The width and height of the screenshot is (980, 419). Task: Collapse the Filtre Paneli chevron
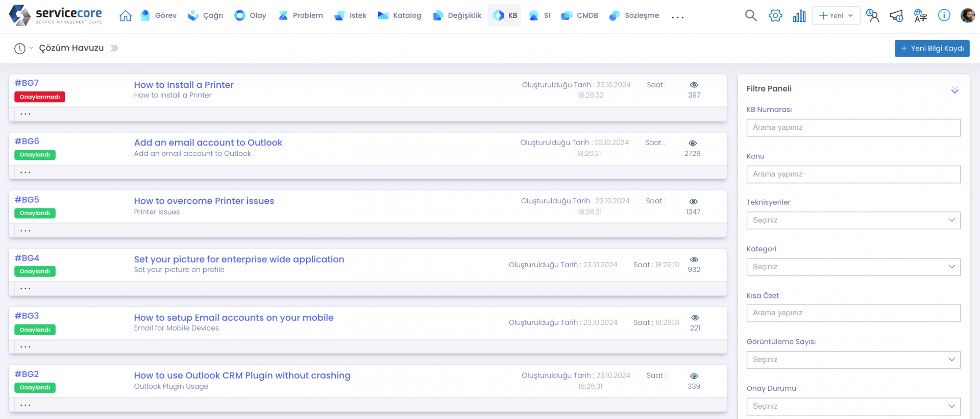click(x=954, y=90)
